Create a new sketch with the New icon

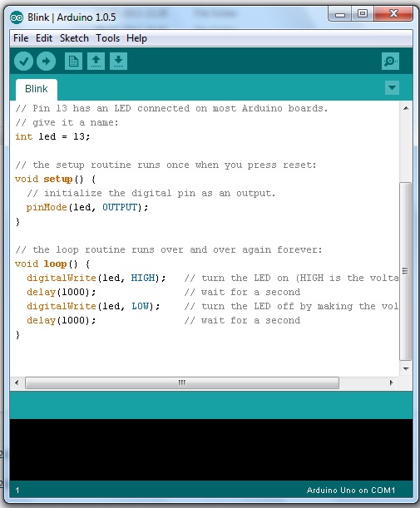[73, 61]
